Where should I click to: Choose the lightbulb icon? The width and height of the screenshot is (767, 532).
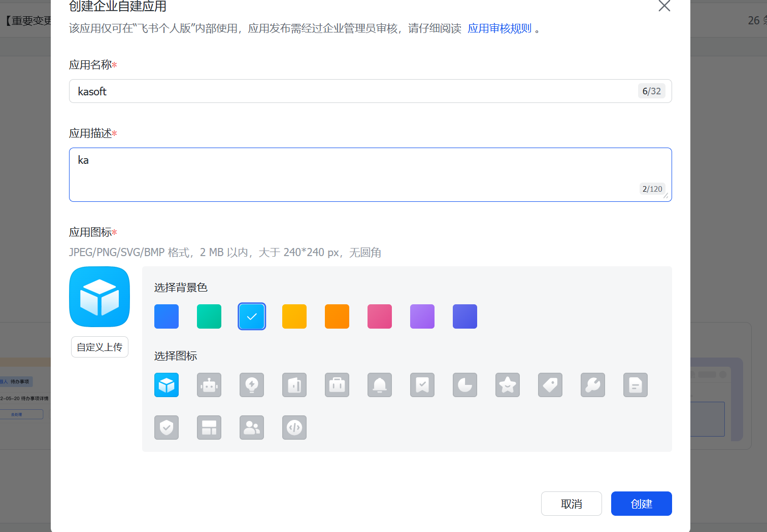[252, 385]
